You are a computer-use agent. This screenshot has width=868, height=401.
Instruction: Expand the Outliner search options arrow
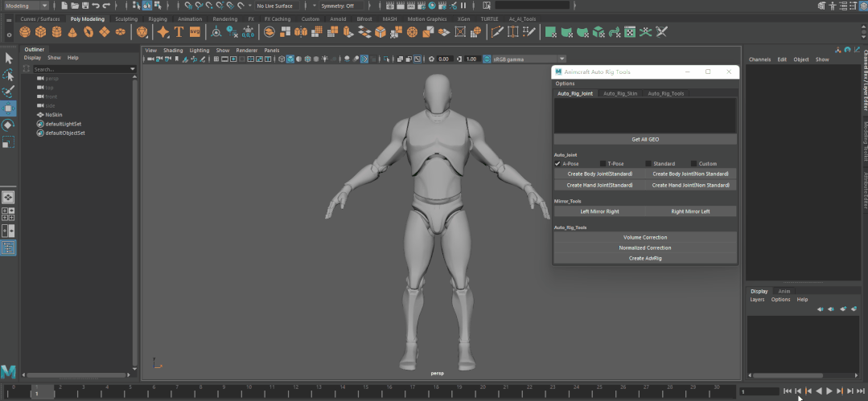pyautogui.click(x=133, y=69)
